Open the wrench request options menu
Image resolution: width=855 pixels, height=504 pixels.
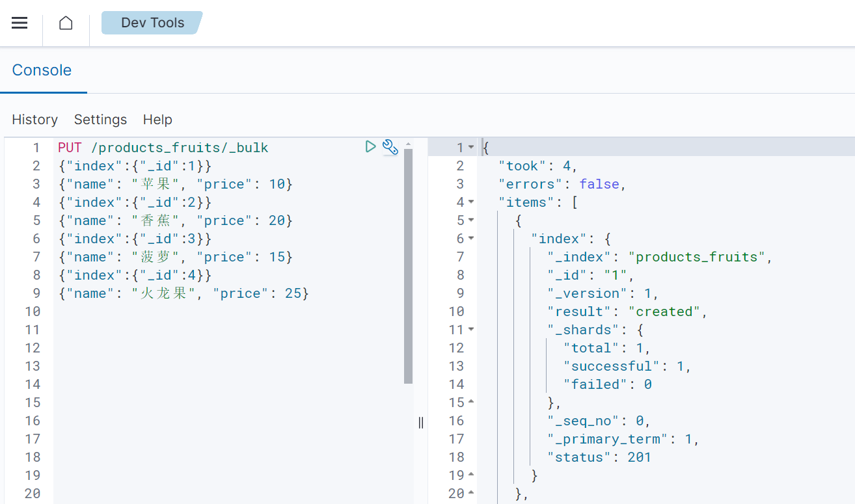390,147
